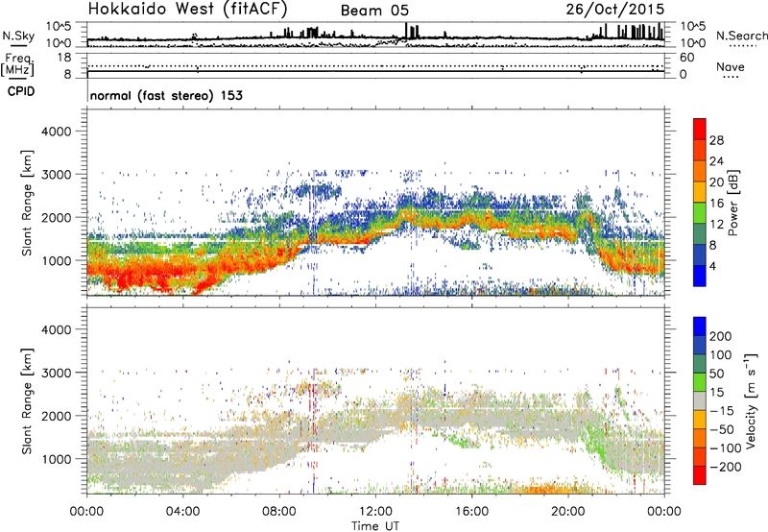This screenshot has height=532, width=768.
Task: Click the "28" label on the power colorbar
Action: tap(716, 140)
